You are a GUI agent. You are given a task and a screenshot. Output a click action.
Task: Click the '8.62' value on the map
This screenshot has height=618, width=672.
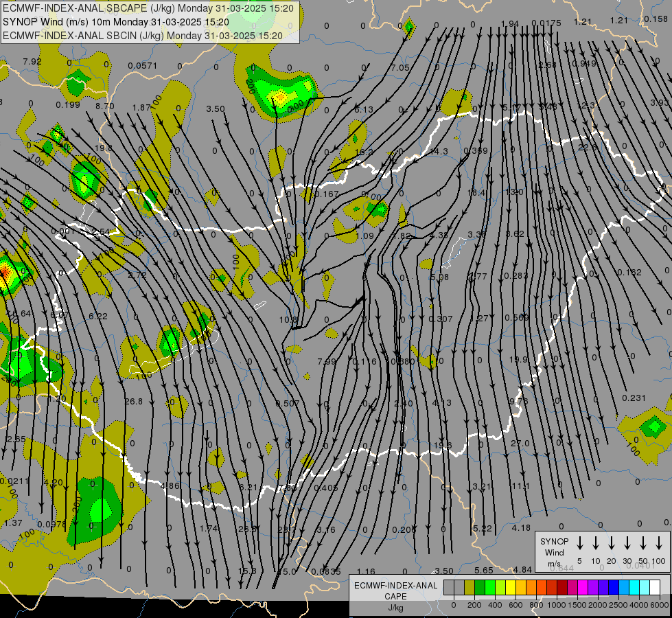(515, 233)
